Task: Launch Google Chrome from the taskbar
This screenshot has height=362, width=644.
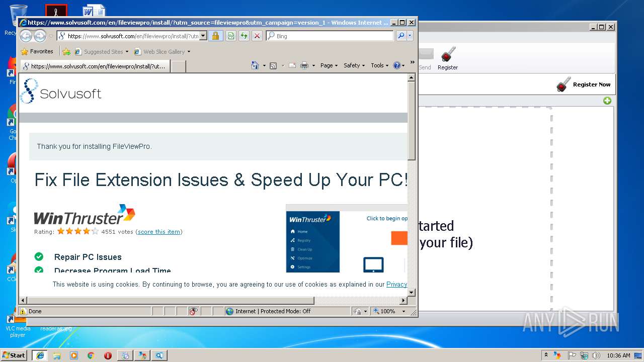Action: 91,355
